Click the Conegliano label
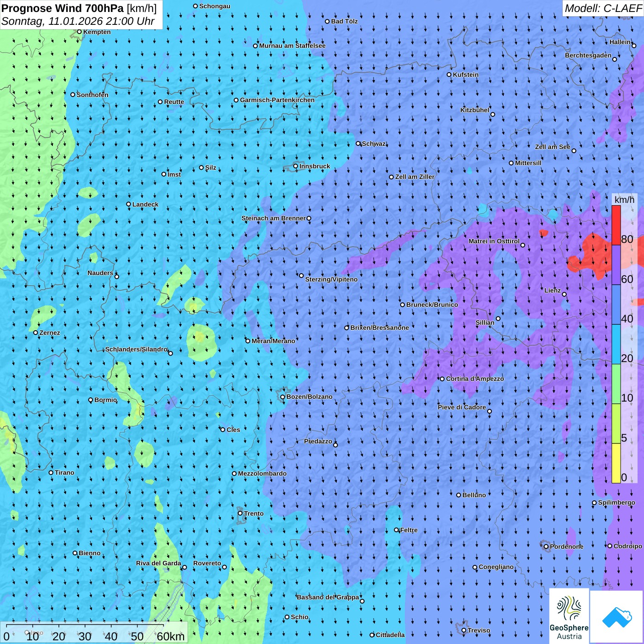644x644 pixels. coord(496,567)
